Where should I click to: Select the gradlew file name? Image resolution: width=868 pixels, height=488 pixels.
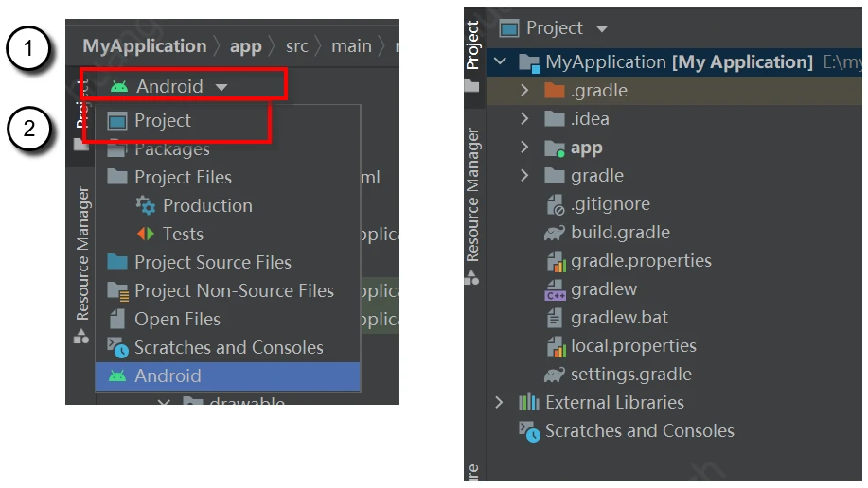point(604,289)
